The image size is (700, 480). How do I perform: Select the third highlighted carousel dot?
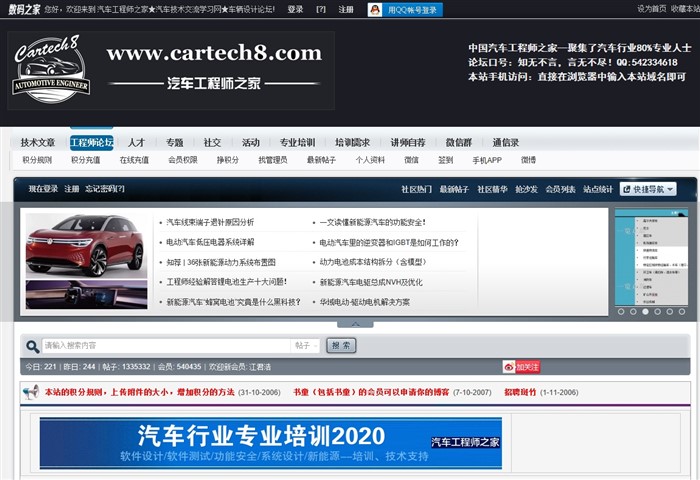[645, 312]
